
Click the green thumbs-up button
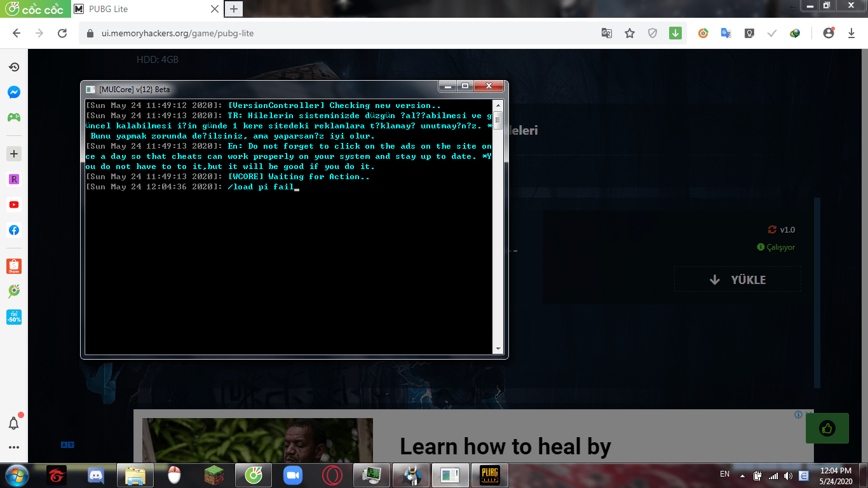click(827, 428)
